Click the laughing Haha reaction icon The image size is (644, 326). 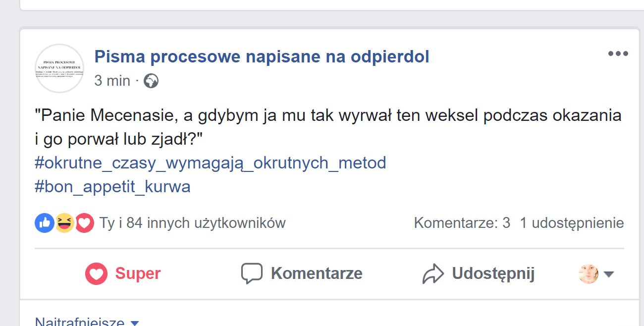click(x=64, y=223)
